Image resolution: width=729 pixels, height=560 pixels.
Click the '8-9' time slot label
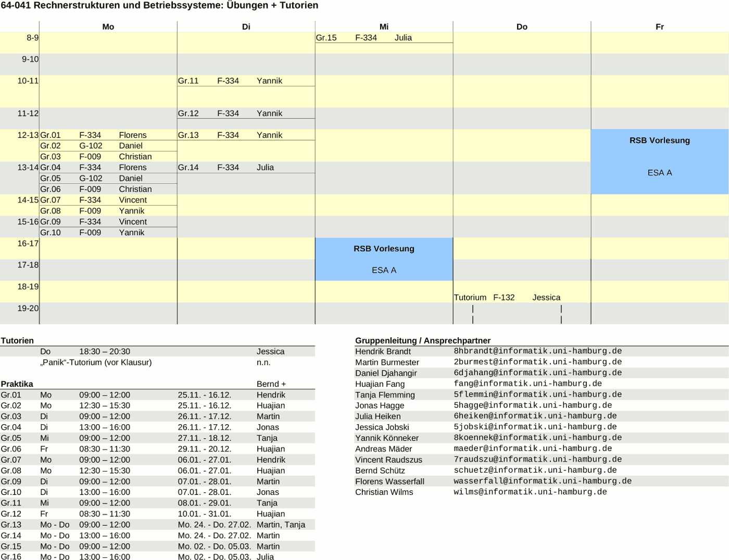(33, 37)
